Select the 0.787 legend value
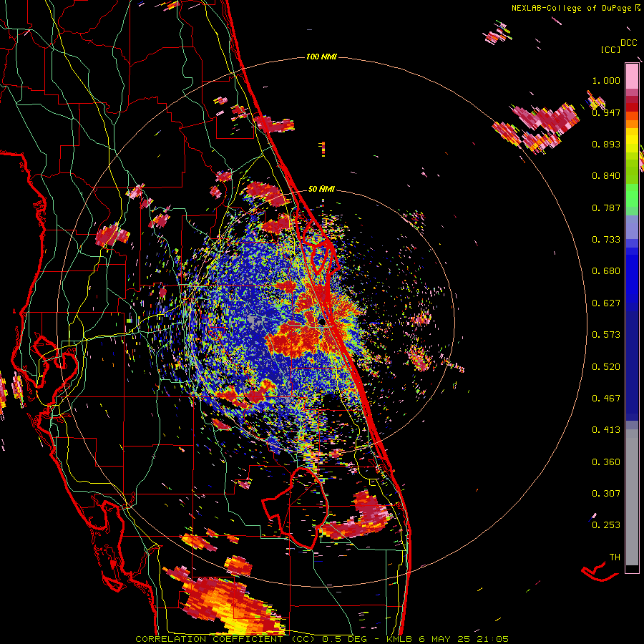This screenshot has width=644, height=644. tap(606, 208)
